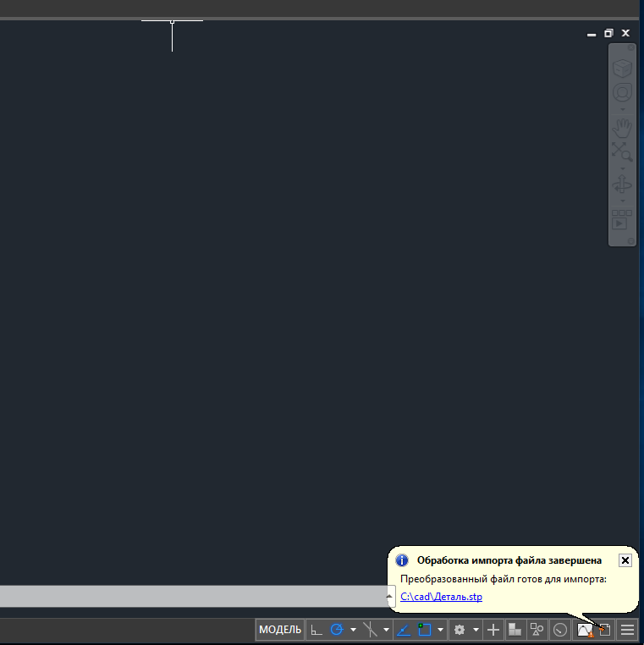This screenshot has height=645, width=644.
Task: Open the navigation bar customize menu
Action: tap(630, 241)
